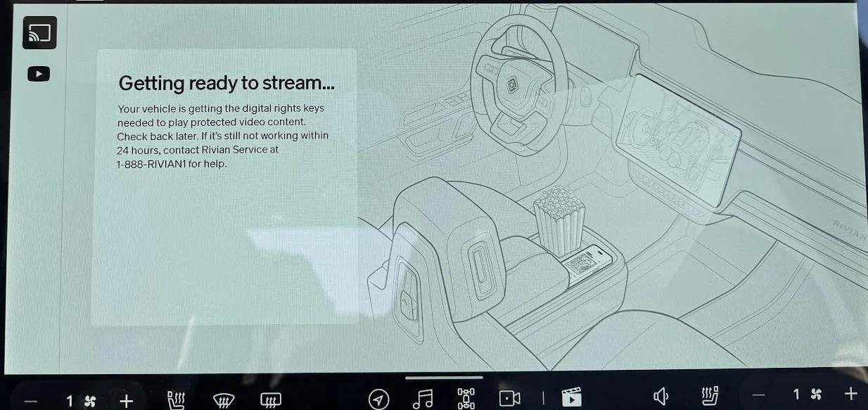The image size is (868, 410).
Task: Select the 'Getting ready to stream...' heading
Action: pos(226,83)
